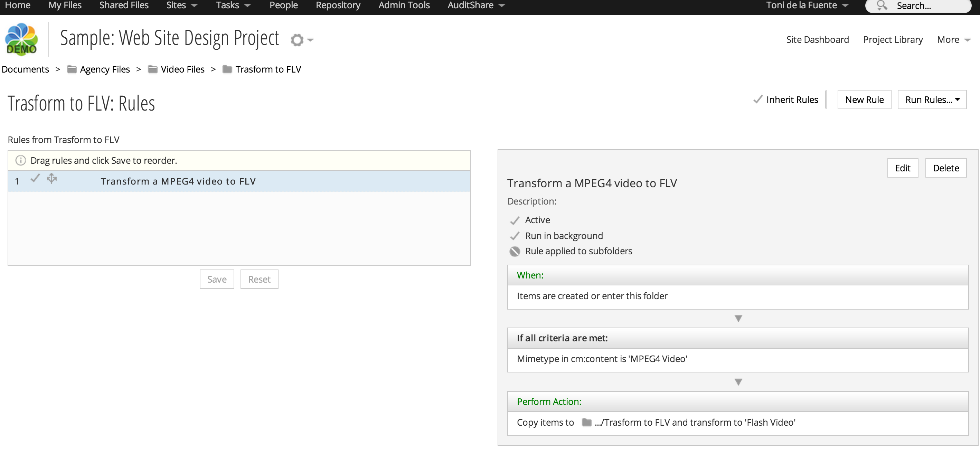Click the Run in background checkmark icon
Image resolution: width=980 pixels, height=454 pixels.
(x=514, y=236)
